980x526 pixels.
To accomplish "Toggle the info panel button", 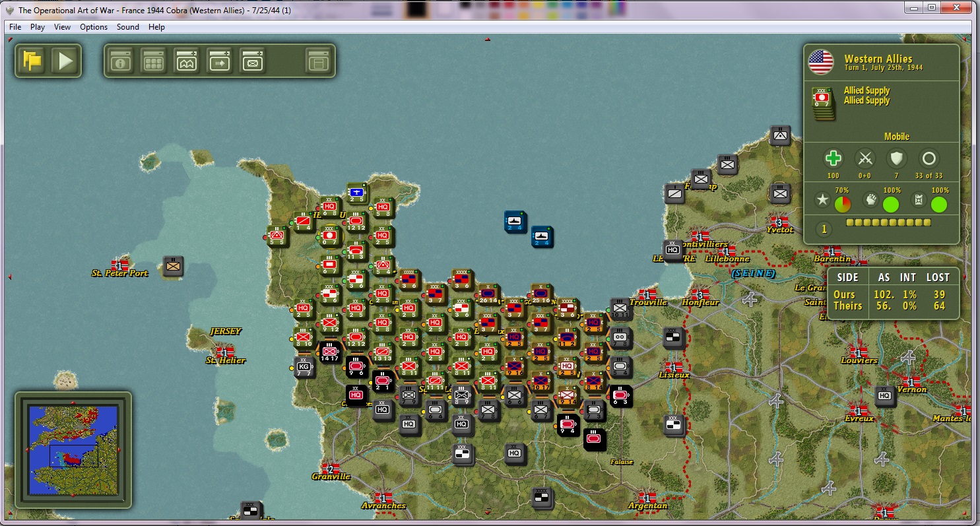I will (x=122, y=61).
